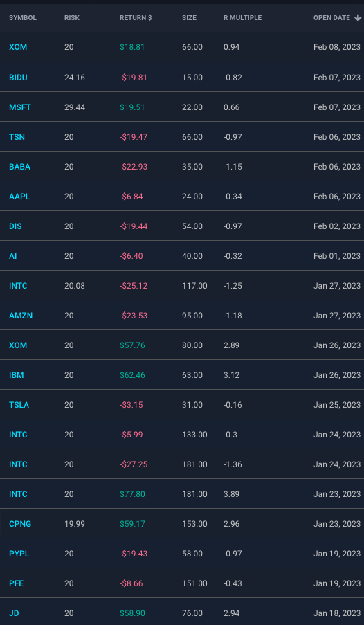Open the INTC trade with risk 20.08
364x625 pixels.
coord(18,286)
